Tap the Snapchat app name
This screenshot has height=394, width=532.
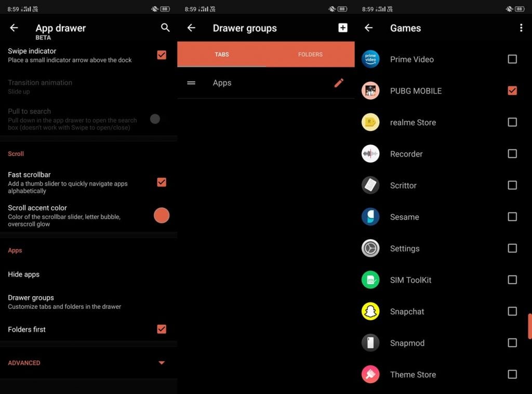click(x=407, y=311)
